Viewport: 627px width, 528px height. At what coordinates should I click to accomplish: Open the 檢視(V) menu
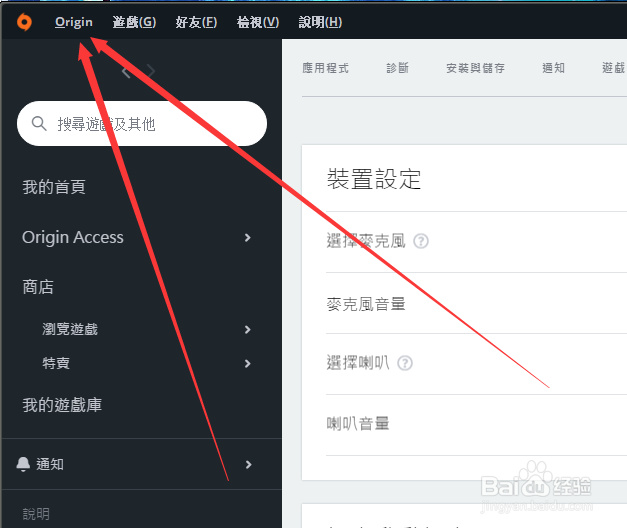pos(258,22)
